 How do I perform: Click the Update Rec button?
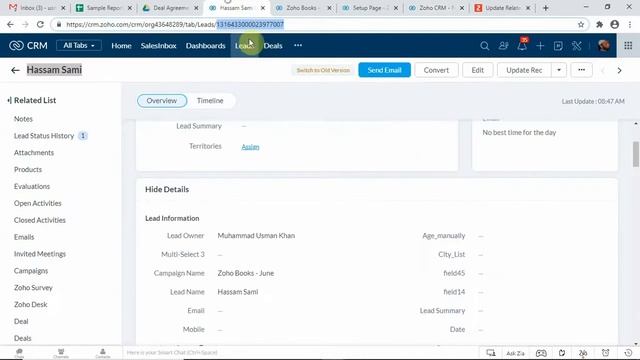524,70
